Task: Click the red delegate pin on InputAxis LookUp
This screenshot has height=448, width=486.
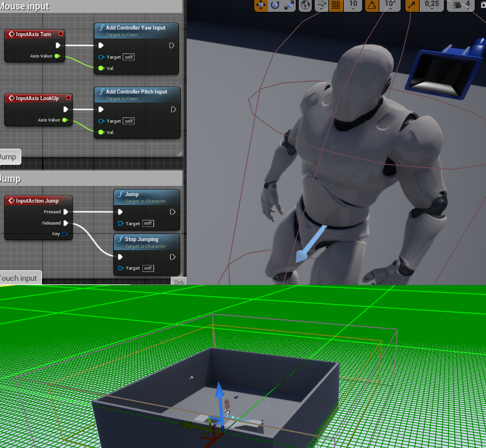Action: [69, 98]
